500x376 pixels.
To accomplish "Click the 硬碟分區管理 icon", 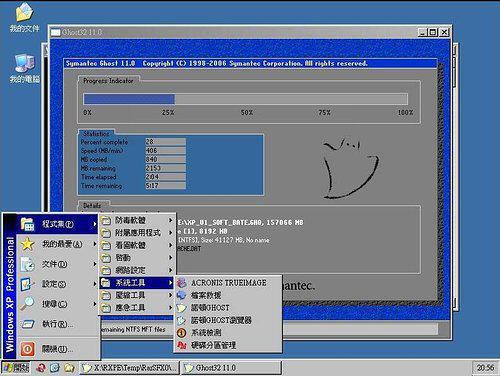I will coord(182,345).
